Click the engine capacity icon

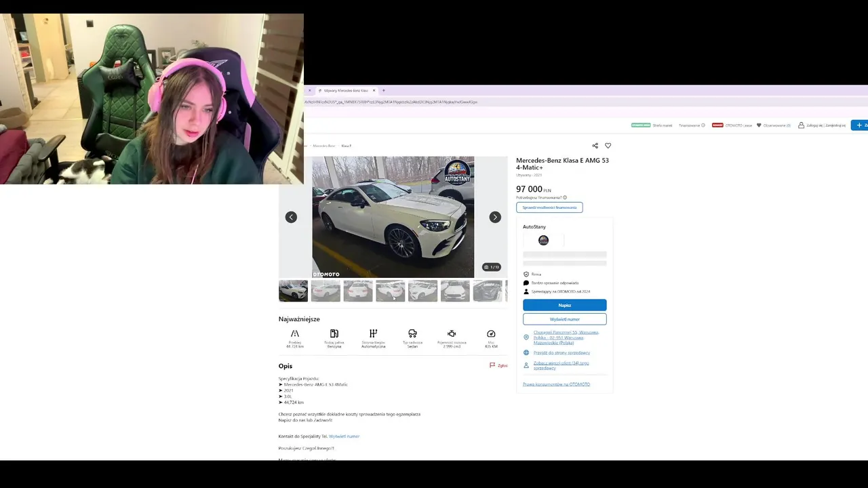452,333
